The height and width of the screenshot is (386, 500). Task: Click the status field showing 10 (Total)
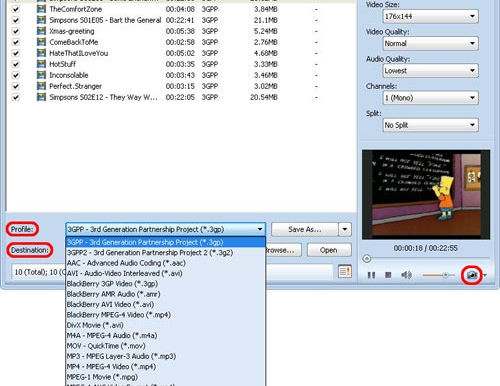pyautogui.click(x=172, y=272)
